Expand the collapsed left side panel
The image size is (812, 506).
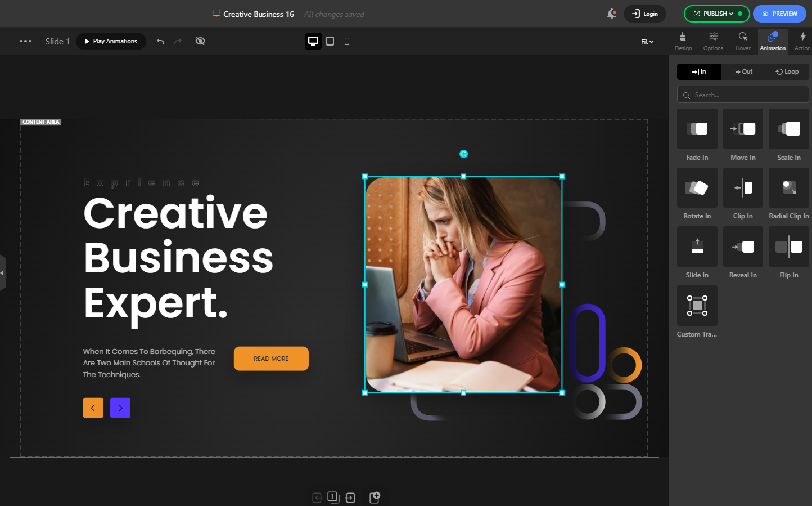(2, 273)
